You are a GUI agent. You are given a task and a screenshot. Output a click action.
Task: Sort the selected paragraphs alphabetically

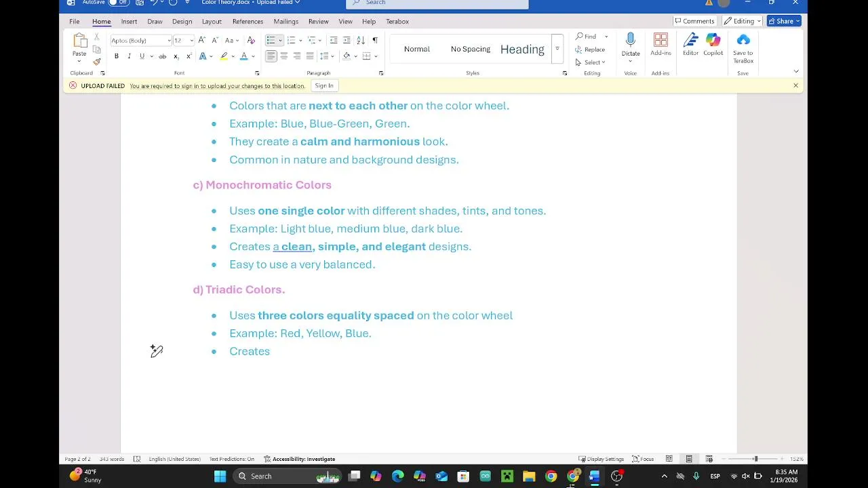[361, 41]
